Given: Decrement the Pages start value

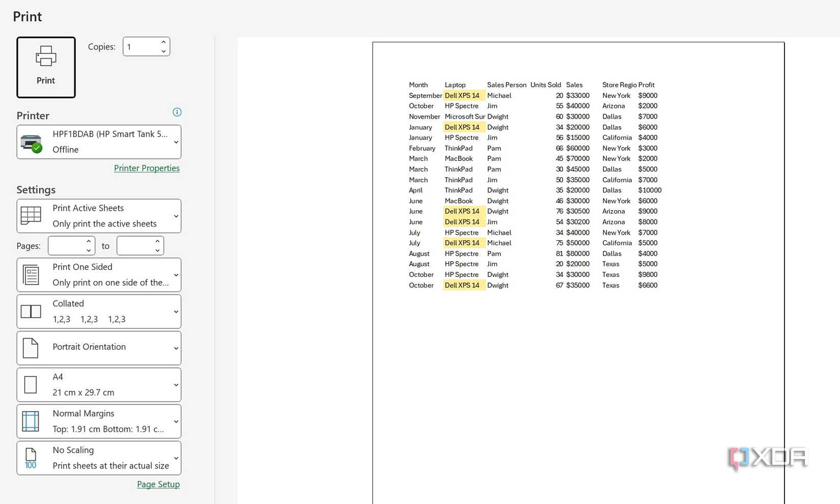Looking at the screenshot, I should point(89,250).
